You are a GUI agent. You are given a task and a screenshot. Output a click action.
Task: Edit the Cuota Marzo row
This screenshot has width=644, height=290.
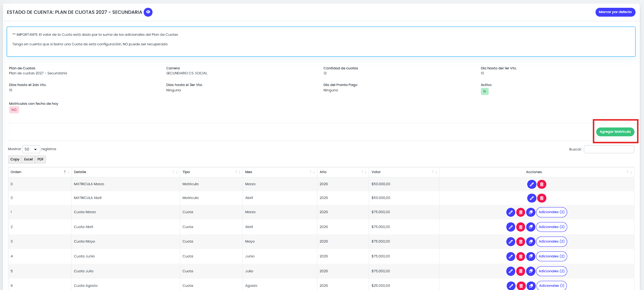(511, 212)
